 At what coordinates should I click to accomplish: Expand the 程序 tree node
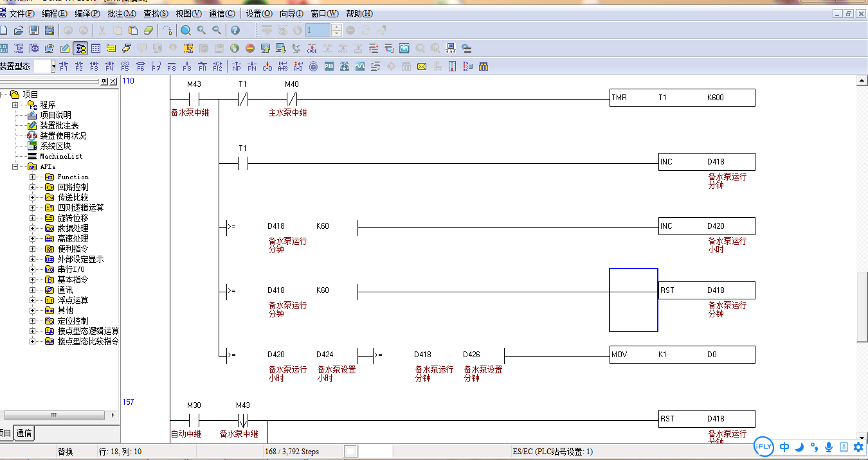15,105
